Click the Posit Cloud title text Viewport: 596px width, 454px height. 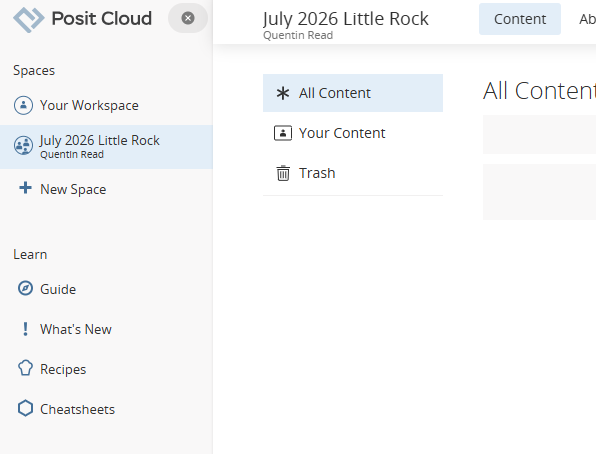(x=101, y=19)
